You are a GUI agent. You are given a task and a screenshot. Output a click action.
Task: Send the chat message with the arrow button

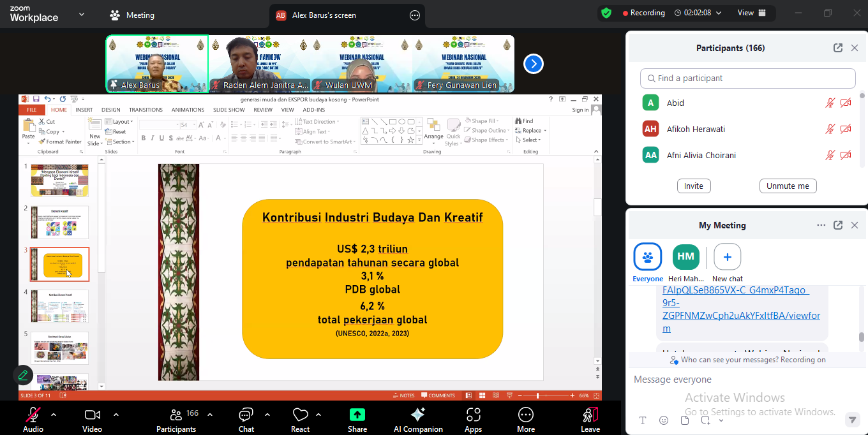tap(852, 420)
